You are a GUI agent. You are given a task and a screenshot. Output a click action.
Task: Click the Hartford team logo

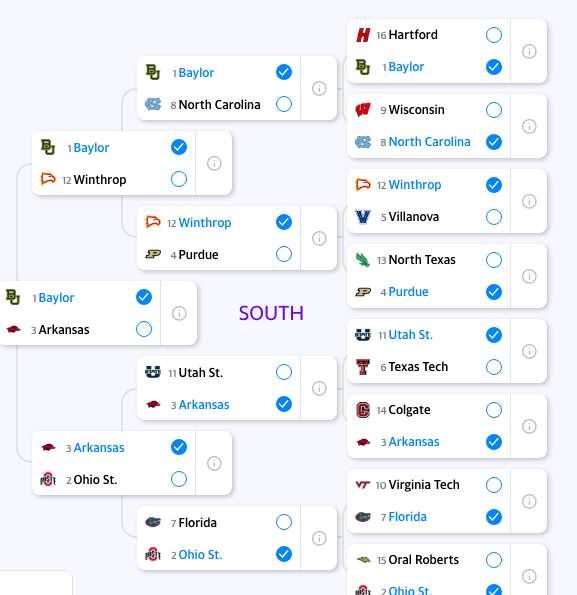(363, 35)
